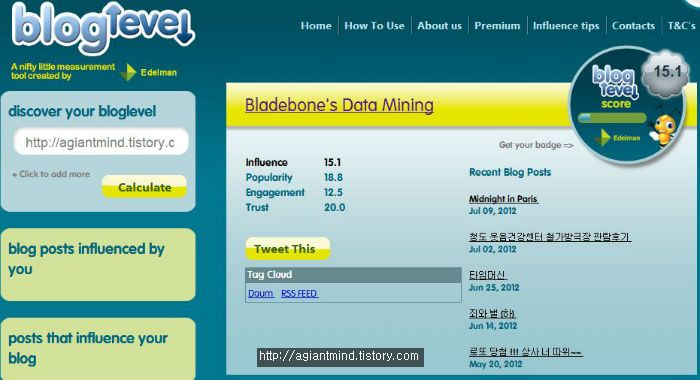Screen dimensions: 700x380
Task: Click the bloglevel logo
Action: click(104, 29)
